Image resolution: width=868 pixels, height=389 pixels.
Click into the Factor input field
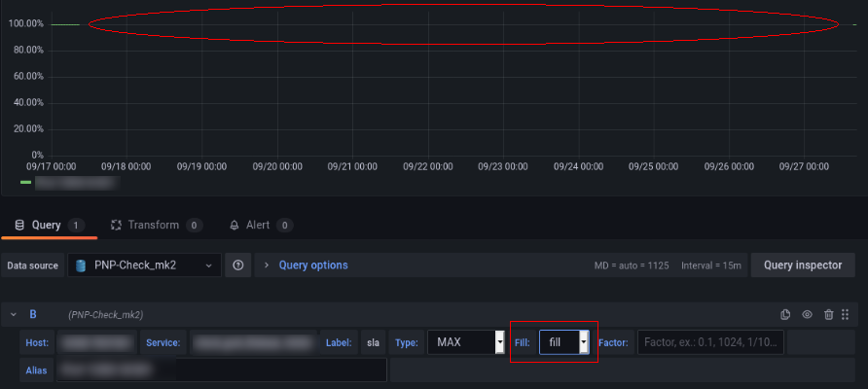(709, 342)
